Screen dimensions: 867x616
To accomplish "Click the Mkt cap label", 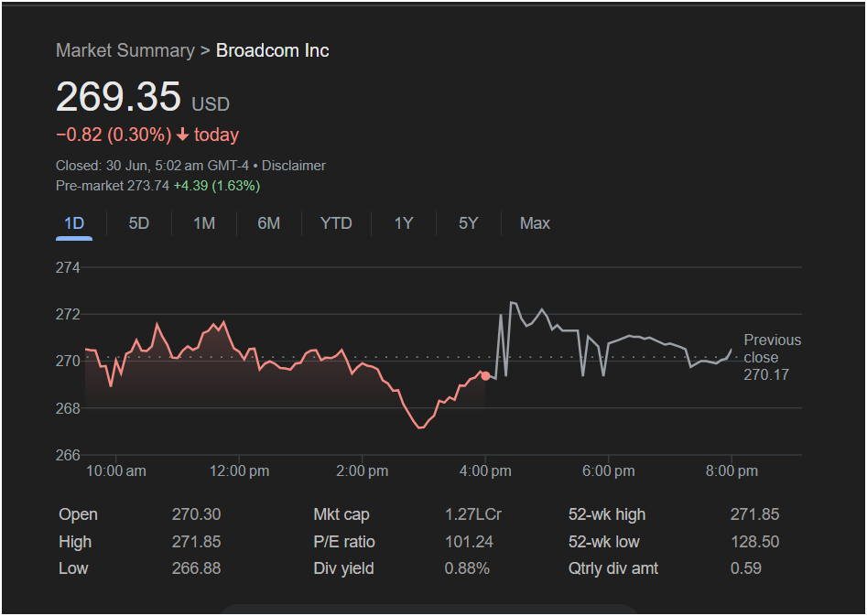I will pos(341,514).
